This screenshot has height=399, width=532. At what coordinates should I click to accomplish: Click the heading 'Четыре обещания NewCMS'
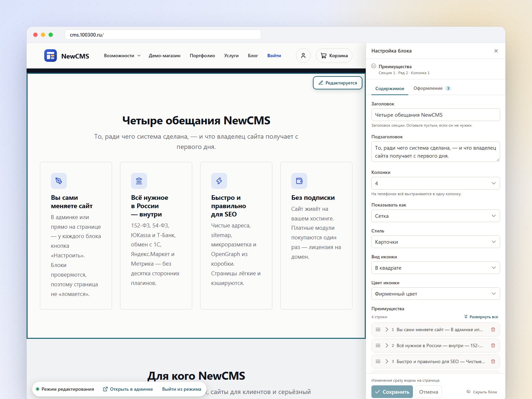[x=196, y=120]
